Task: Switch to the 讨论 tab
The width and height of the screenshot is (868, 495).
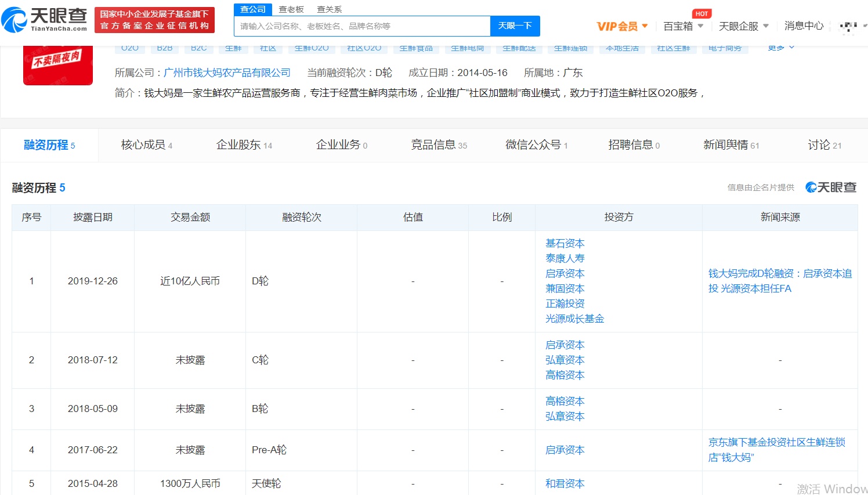Action: (x=824, y=145)
